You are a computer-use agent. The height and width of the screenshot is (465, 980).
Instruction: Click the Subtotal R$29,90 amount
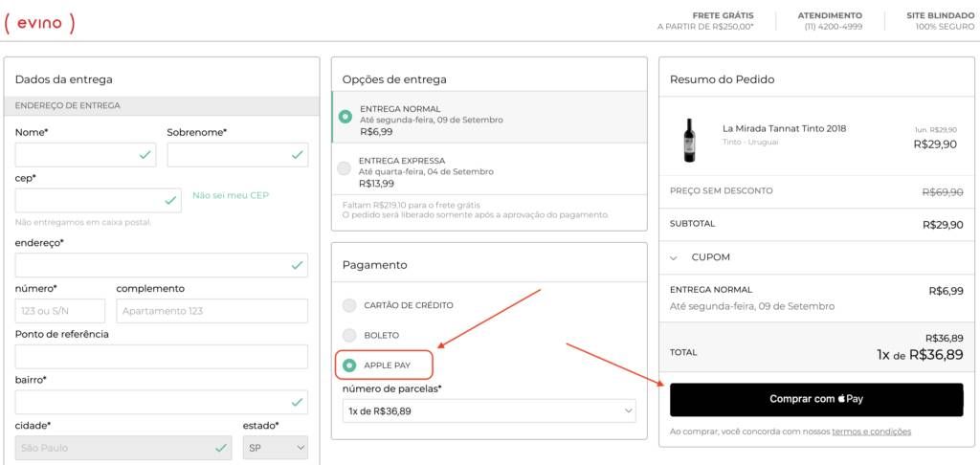click(x=943, y=225)
